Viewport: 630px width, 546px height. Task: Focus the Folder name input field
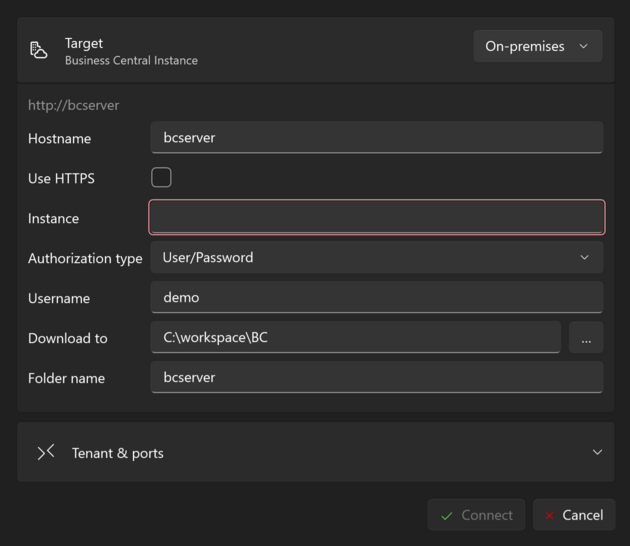coord(376,377)
